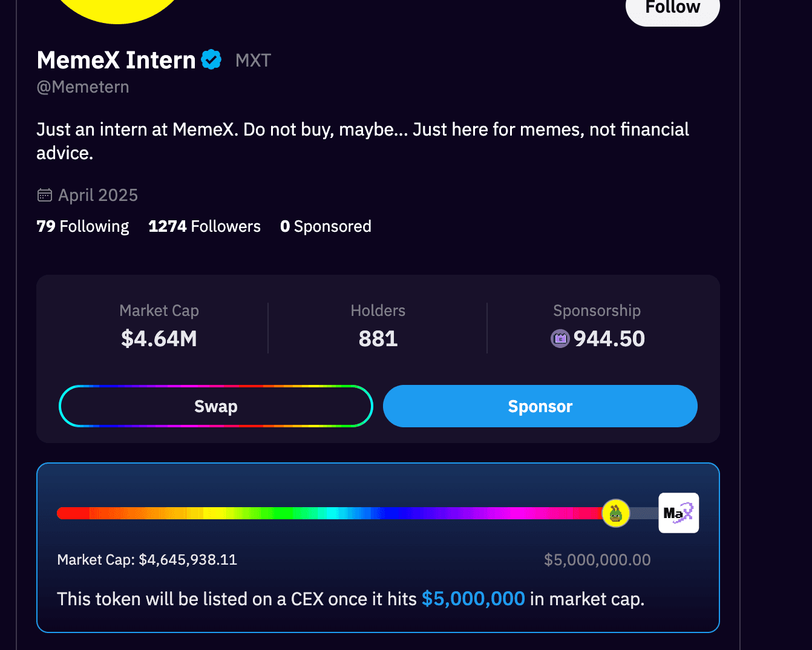Click the @Memetern handle
This screenshot has height=650, width=812.
tap(83, 87)
